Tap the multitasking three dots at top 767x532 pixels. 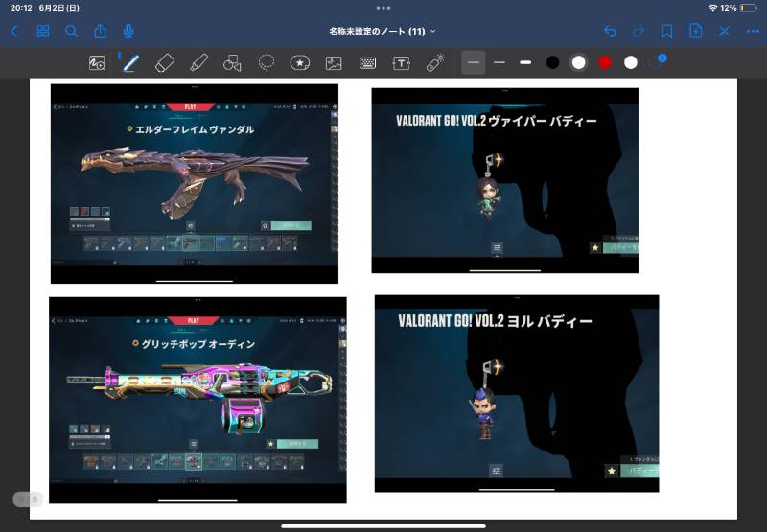[x=383, y=8]
